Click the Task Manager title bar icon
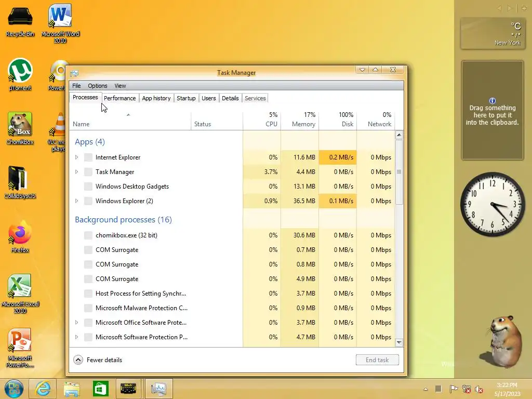 click(74, 73)
